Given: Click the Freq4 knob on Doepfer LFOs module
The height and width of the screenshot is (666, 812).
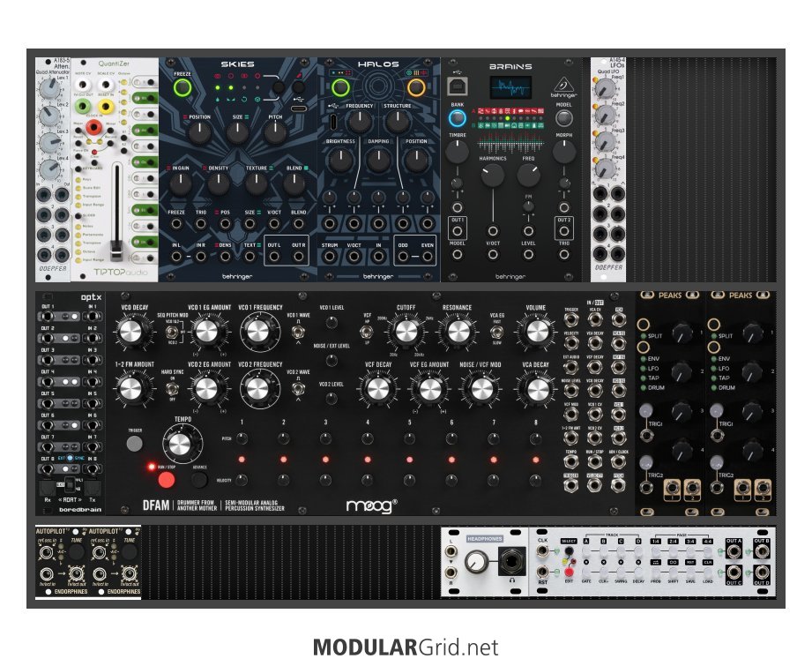Looking at the screenshot, I should (604, 168).
